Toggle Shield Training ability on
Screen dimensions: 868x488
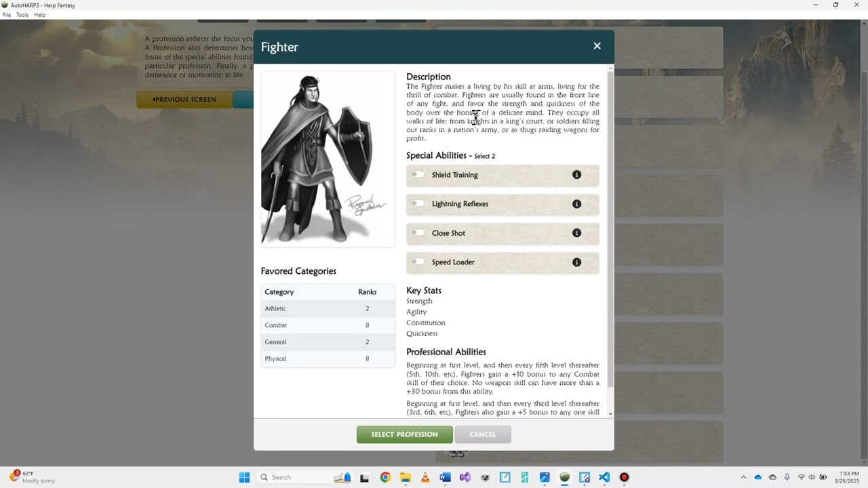[418, 174]
